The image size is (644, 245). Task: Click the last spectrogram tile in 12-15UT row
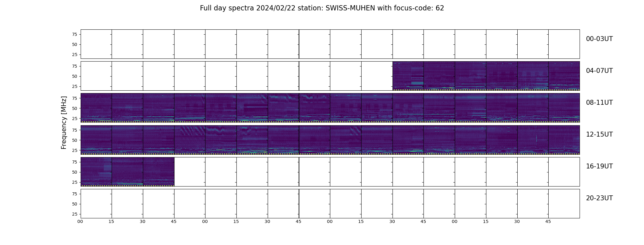[564, 140]
